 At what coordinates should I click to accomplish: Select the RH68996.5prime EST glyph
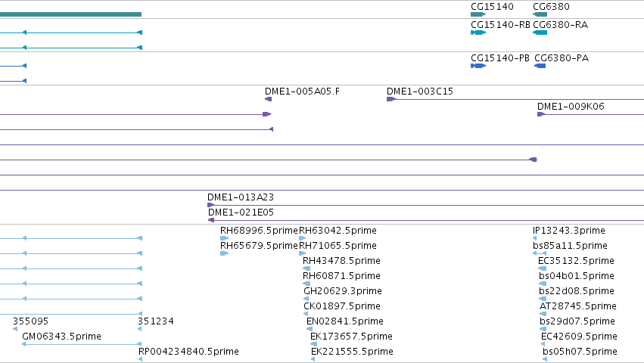(224, 238)
